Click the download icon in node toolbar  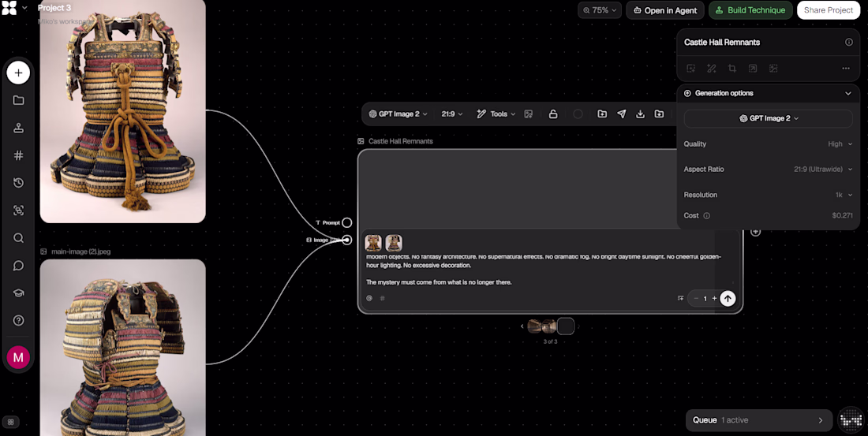[641, 114]
